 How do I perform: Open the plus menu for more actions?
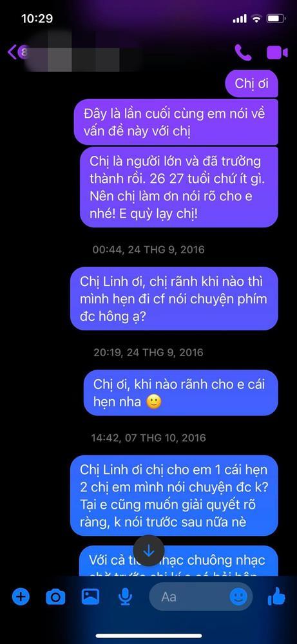[21, 596]
